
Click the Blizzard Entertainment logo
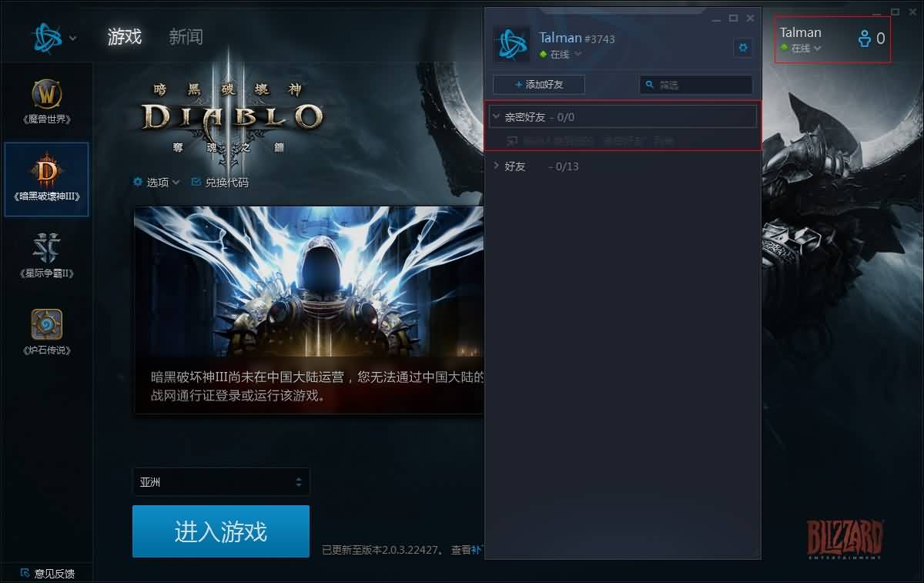(845, 538)
